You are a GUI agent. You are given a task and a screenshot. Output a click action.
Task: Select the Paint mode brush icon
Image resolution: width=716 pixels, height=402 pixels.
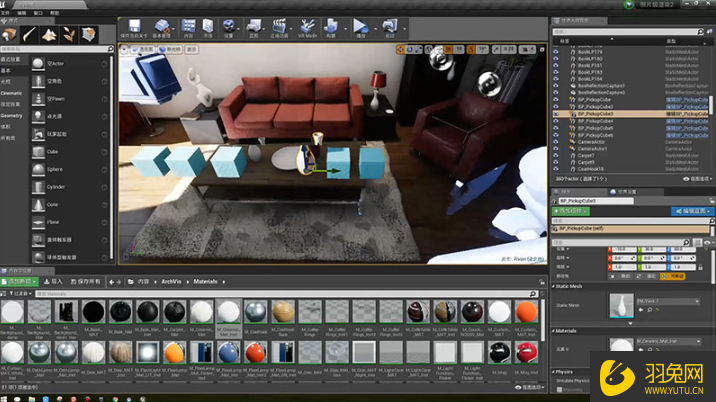coord(29,34)
